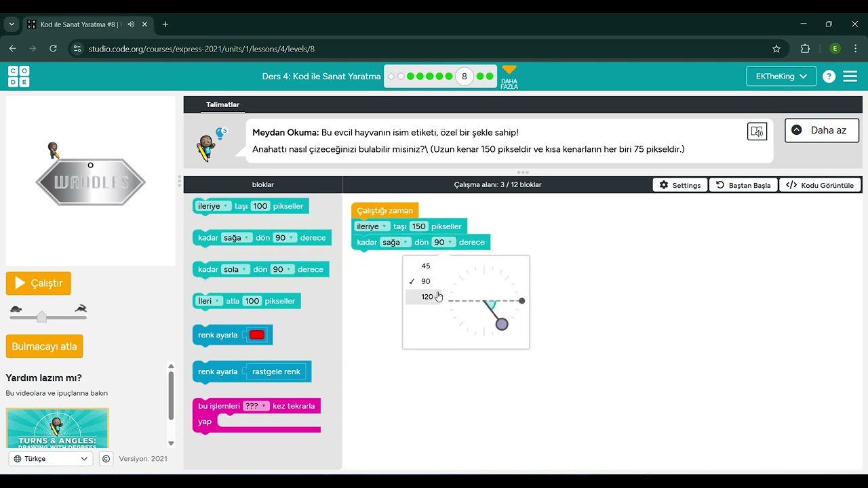Jump to the diamond first level bubble
868x488 pixels.
tap(391, 77)
